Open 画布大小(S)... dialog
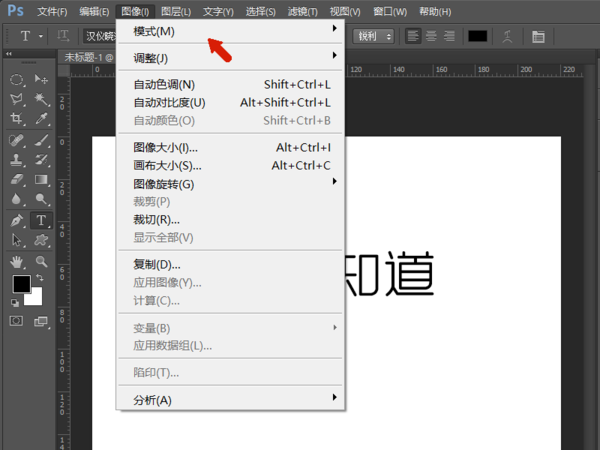Viewport: 600px width, 450px height. tap(230, 165)
